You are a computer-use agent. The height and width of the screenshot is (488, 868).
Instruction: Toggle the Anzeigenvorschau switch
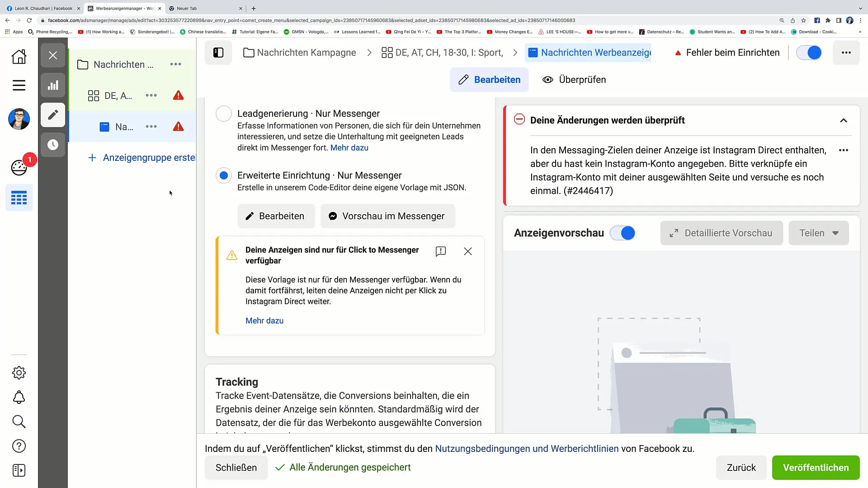623,233
